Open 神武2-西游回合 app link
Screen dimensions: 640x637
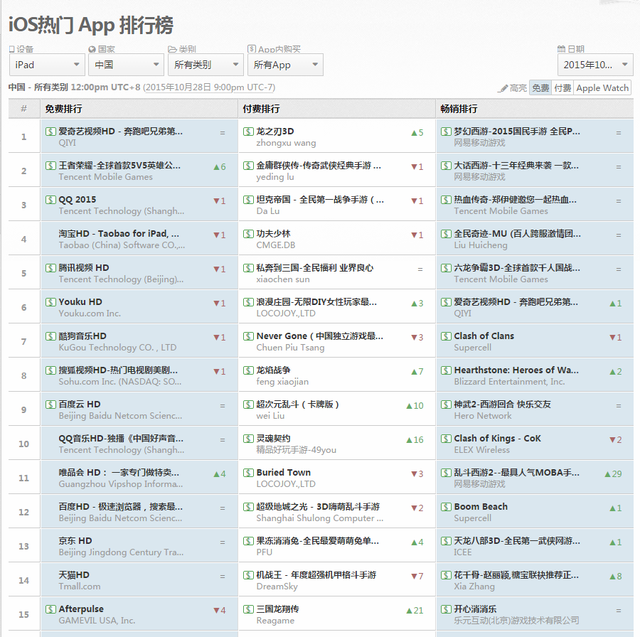pos(502,404)
